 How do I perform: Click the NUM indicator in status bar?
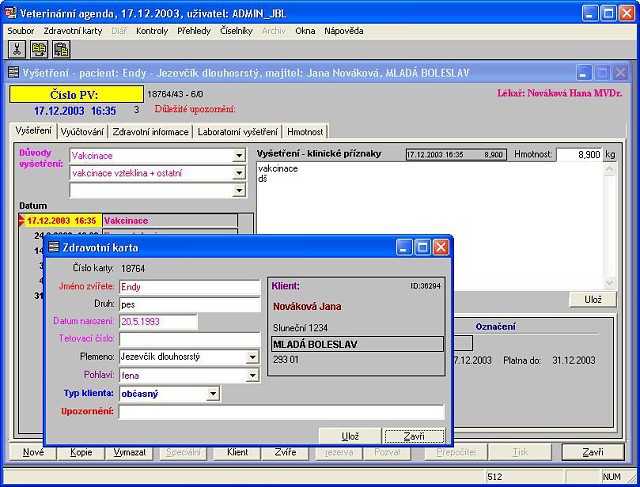[611, 476]
